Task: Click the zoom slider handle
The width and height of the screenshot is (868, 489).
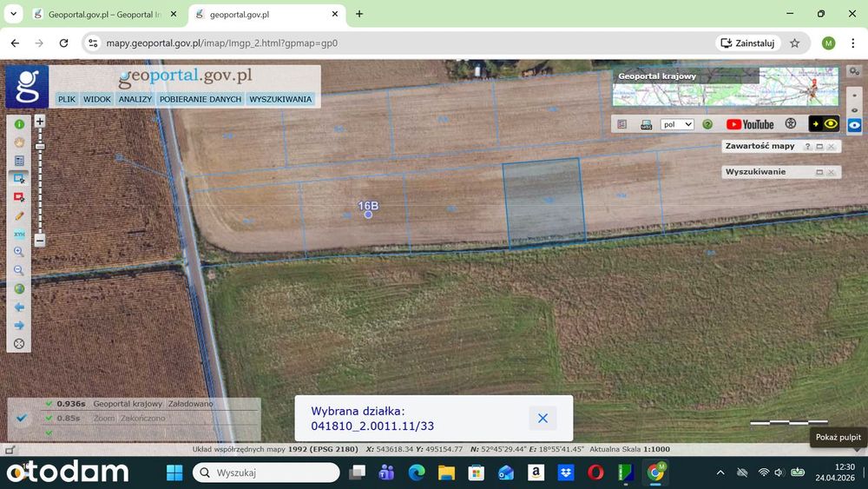Action: 40,146
